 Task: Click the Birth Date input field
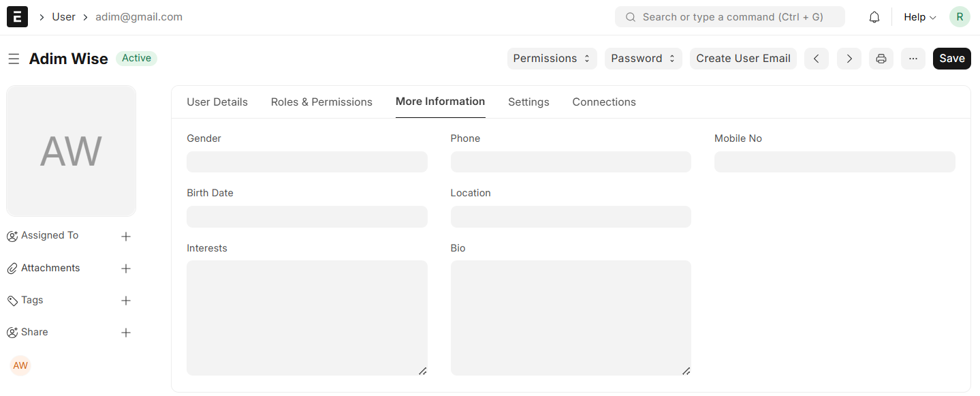[x=306, y=217]
